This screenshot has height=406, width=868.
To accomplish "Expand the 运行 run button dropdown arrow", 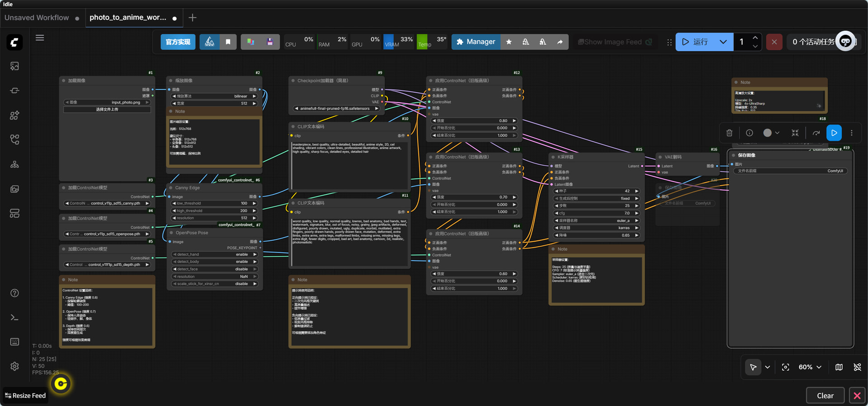I will click(723, 42).
